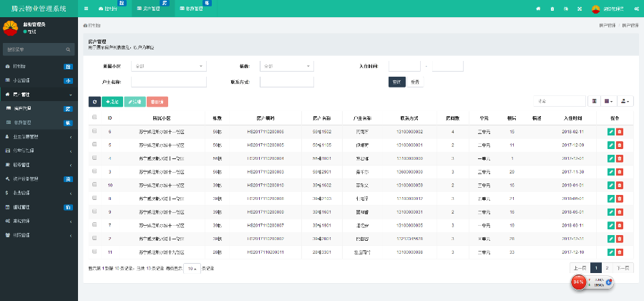Click the table view toggle icon near search
The height and width of the screenshot is (301, 644).
pyautogui.click(x=595, y=102)
